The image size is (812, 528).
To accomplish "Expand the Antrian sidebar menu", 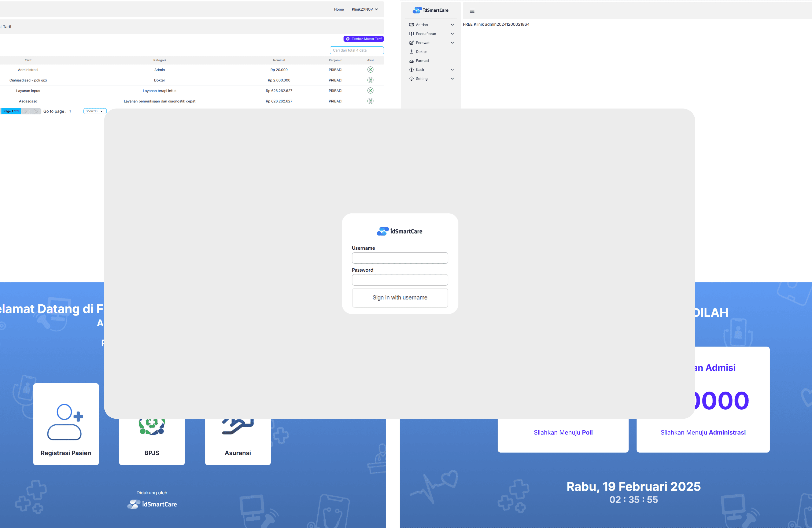I will click(x=452, y=25).
